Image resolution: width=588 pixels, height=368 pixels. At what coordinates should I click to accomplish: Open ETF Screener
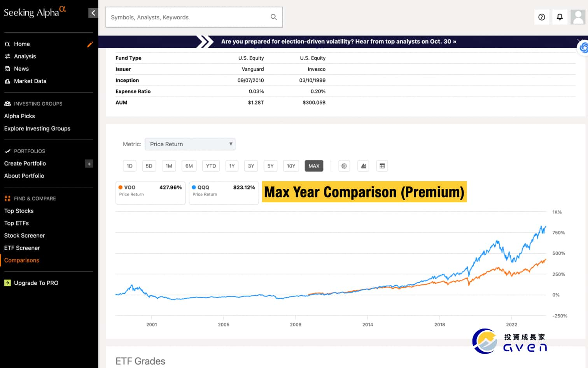pyautogui.click(x=22, y=248)
